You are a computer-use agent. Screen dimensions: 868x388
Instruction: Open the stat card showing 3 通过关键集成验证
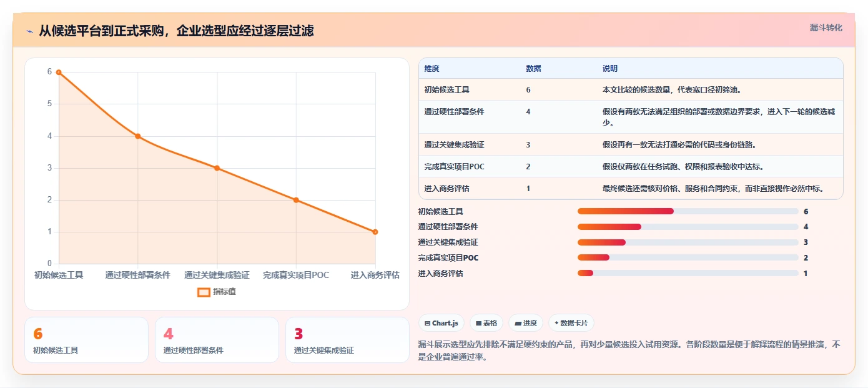[x=347, y=340]
